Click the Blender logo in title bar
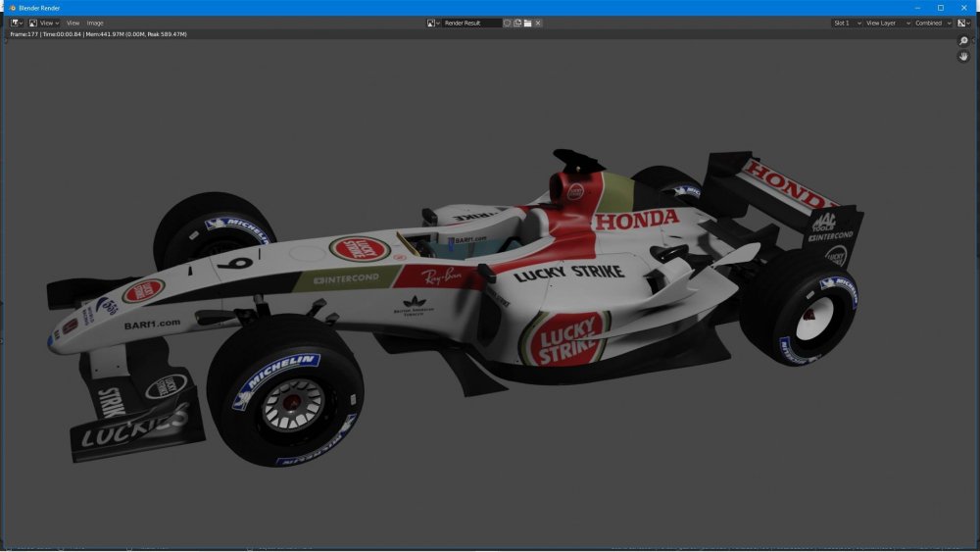 (12, 8)
